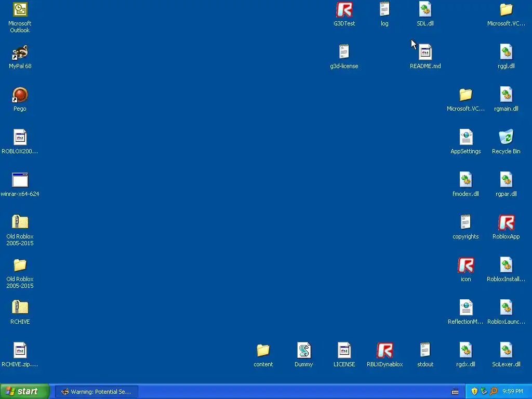Click the log text file icon
Image resolution: width=532 pixels, height=399 pixels.
point(384,9)
